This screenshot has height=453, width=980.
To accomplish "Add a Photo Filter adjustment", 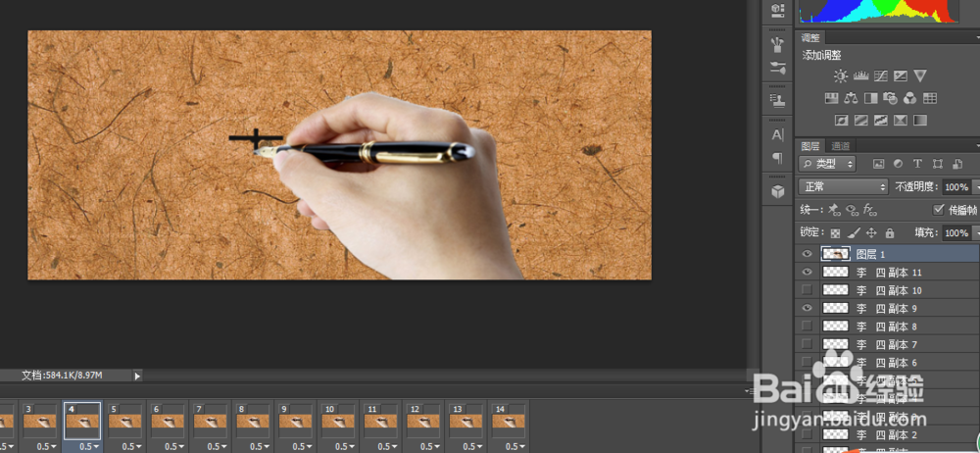I will (x=891, y=98).
